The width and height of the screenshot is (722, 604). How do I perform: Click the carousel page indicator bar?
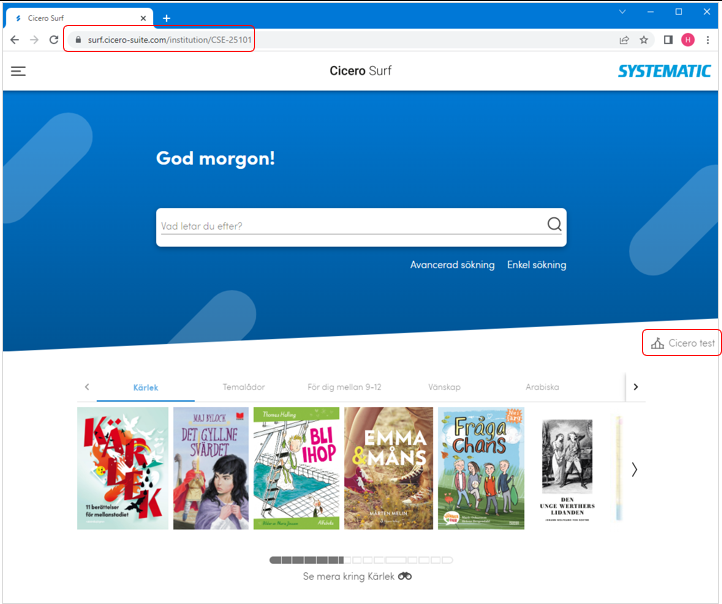point(361,560)
